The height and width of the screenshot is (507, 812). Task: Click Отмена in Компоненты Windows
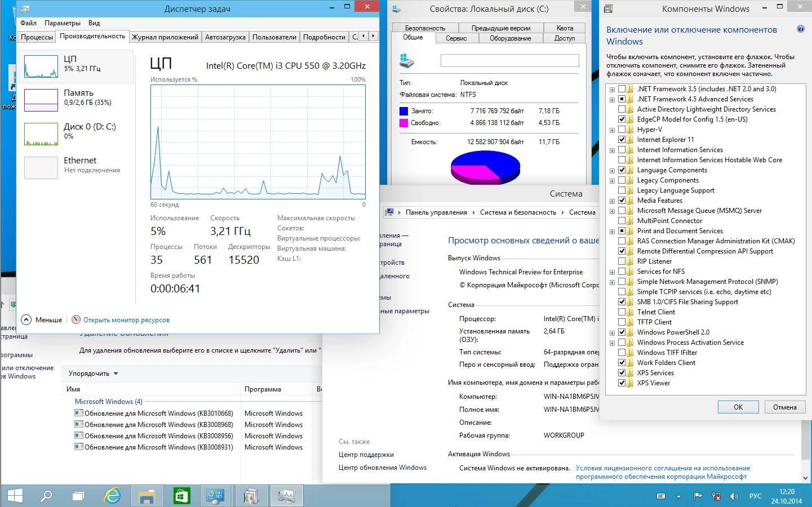[x=784, y=407]
